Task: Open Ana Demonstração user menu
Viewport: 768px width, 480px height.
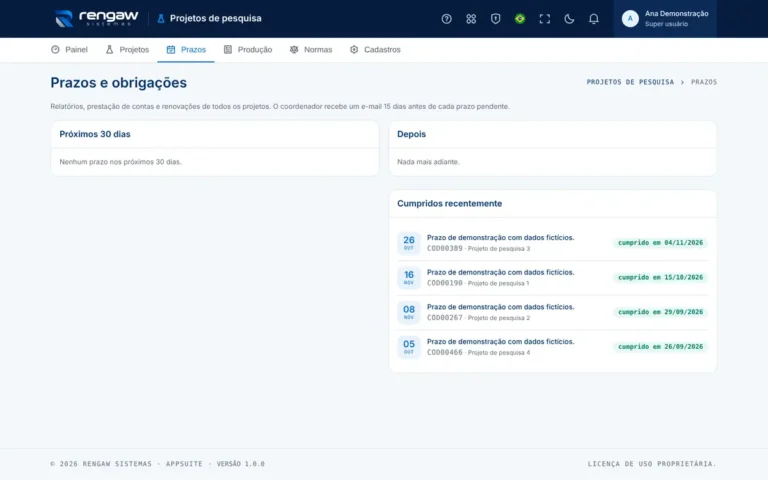Action: tap(665, 19)
